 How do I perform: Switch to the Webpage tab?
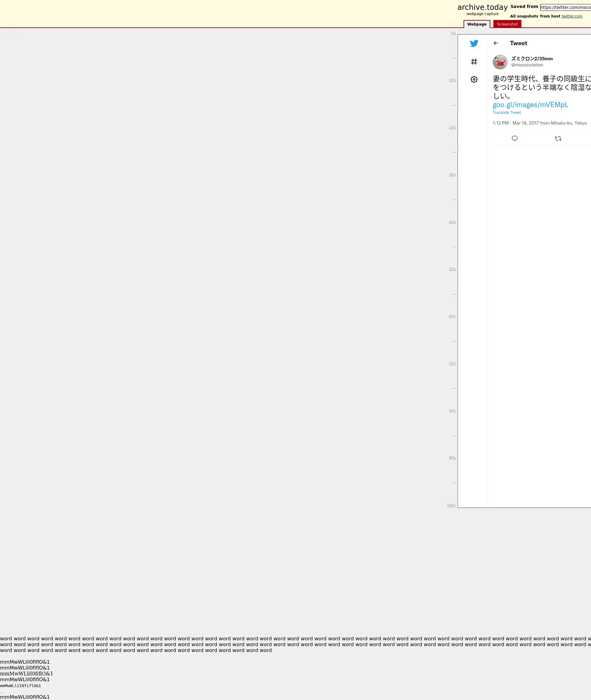(476, 24)
